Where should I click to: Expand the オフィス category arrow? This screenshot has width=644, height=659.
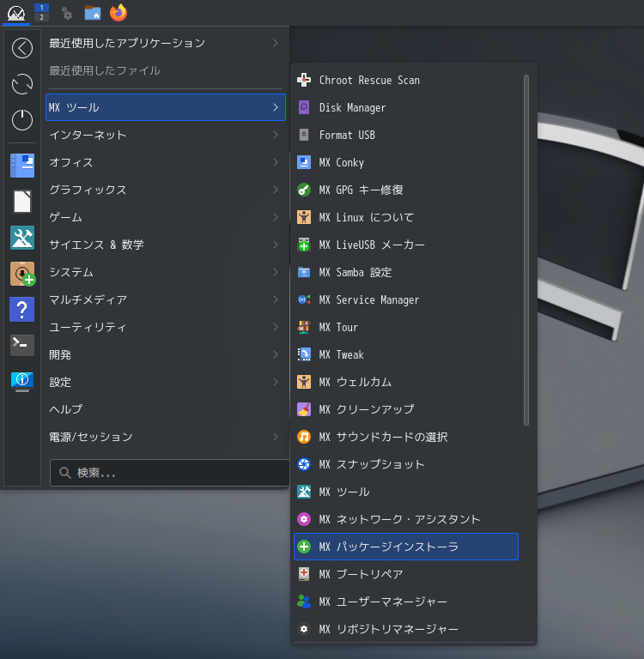[276, 162]
